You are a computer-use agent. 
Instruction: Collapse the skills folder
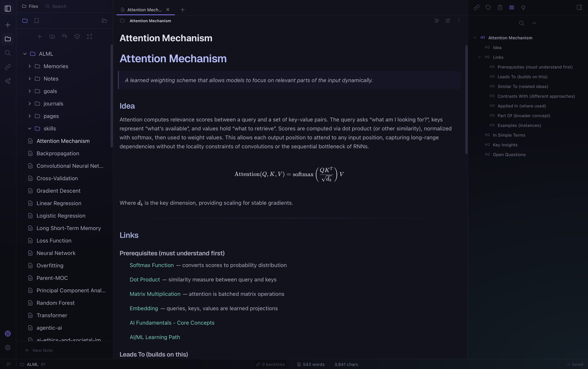click(30, 128)
